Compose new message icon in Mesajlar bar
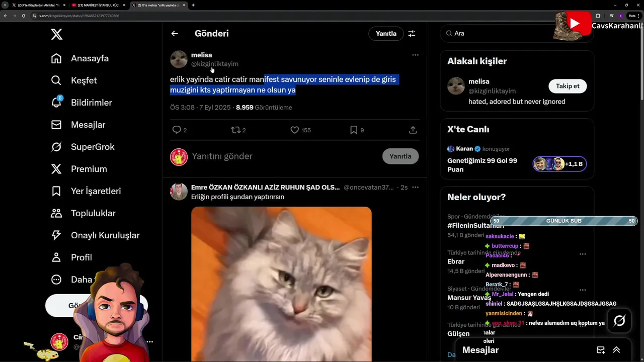 [x=600, y=350]
